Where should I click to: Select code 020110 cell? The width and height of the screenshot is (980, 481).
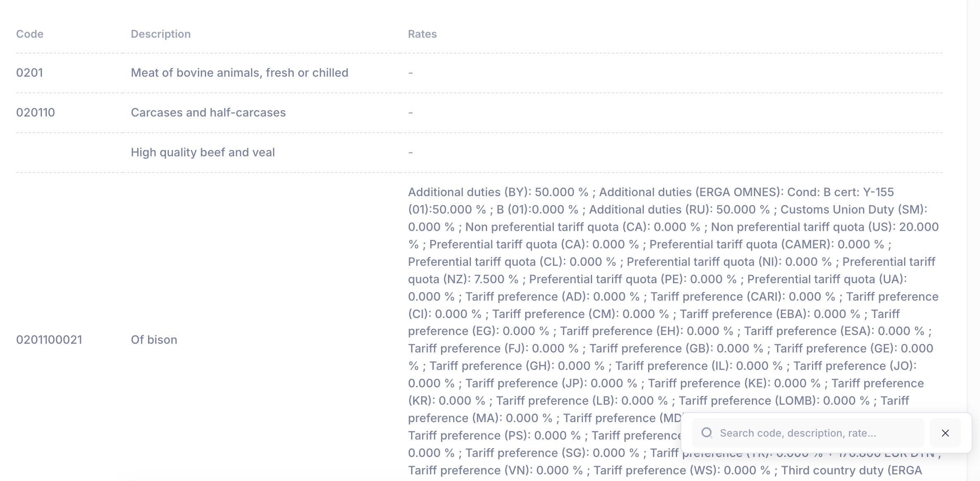[x=35, y=112]
